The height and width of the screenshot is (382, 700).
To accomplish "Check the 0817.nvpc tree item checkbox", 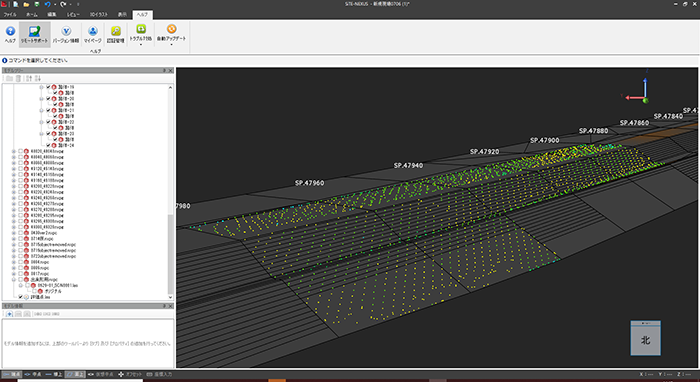I will [21, 274].
